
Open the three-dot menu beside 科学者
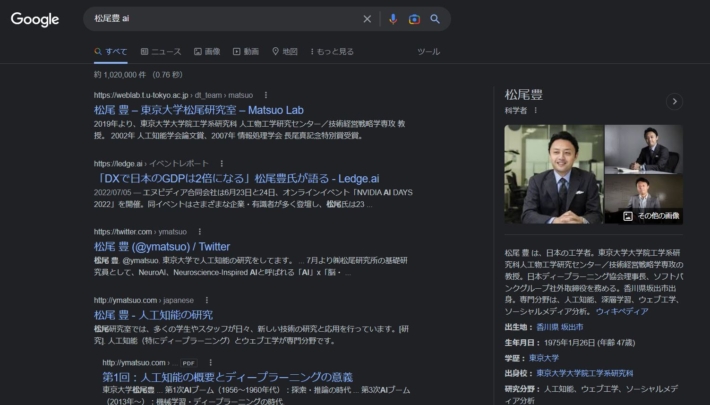536,111
